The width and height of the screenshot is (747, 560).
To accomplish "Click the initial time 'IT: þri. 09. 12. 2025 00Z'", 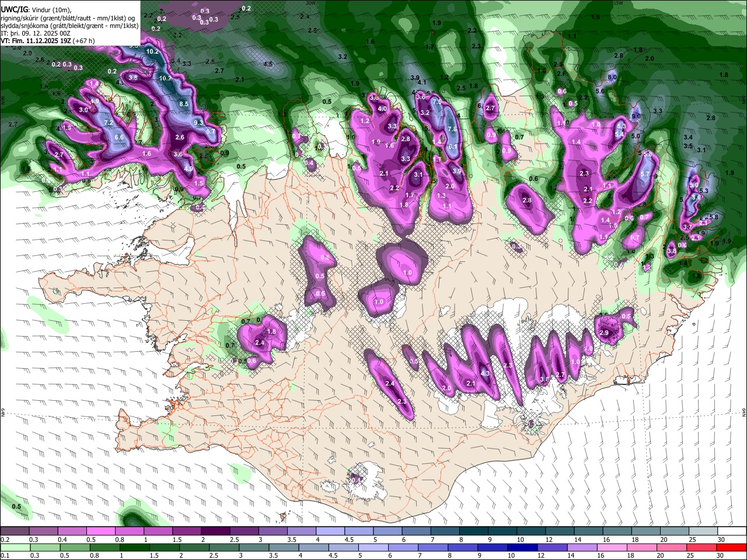I will (x=35, y=33).
